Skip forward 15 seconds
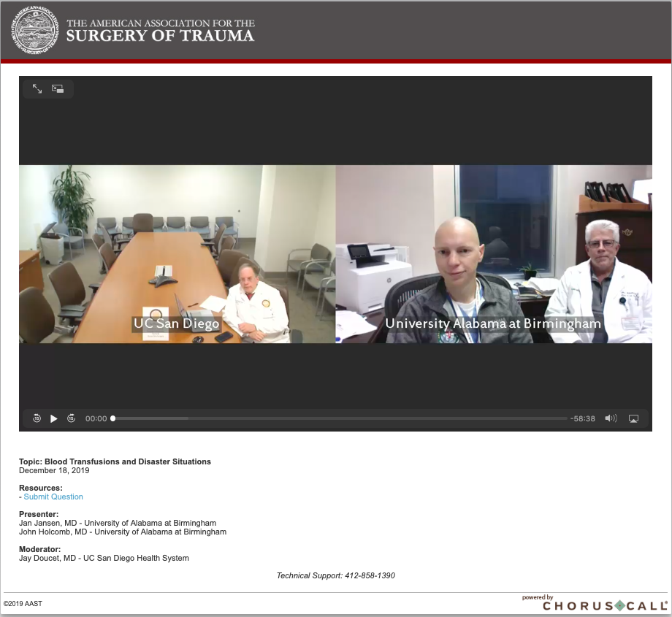This screenshot has width=672, height=617. (71, 418)
